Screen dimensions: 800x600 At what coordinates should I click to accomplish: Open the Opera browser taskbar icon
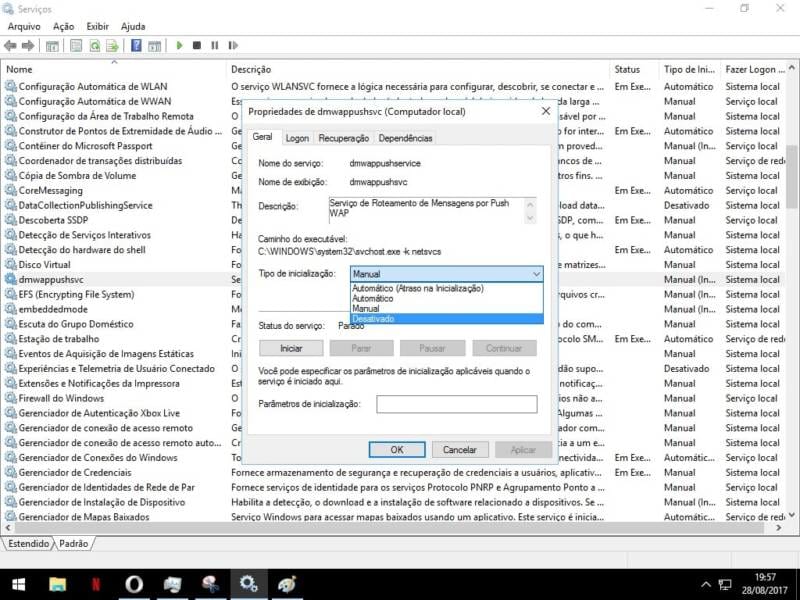[x=134, y=584]
